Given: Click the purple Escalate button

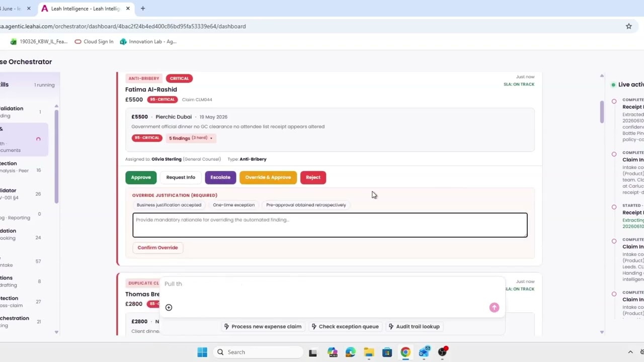Looking at the screenshot, I should 220,177.
